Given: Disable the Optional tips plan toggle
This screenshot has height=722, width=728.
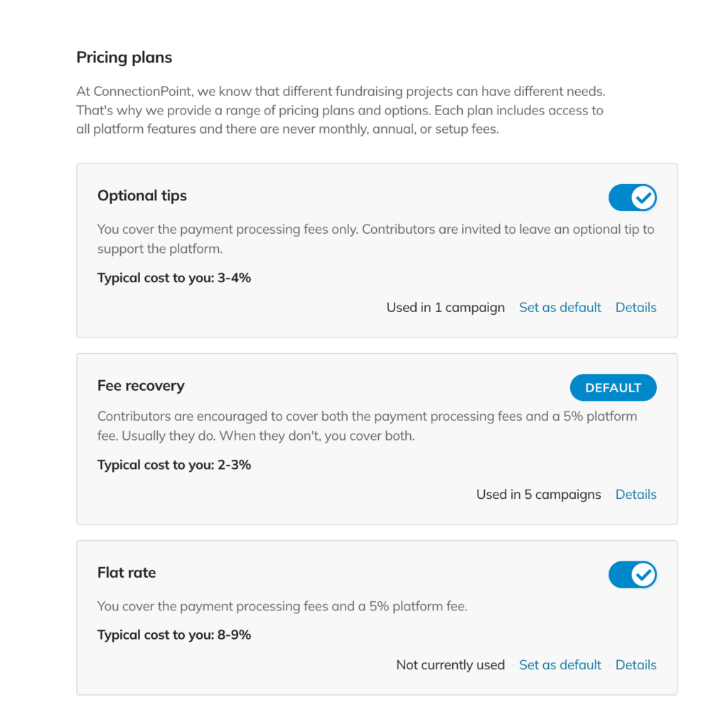Looking at the screenshot, I should (632, 198).
